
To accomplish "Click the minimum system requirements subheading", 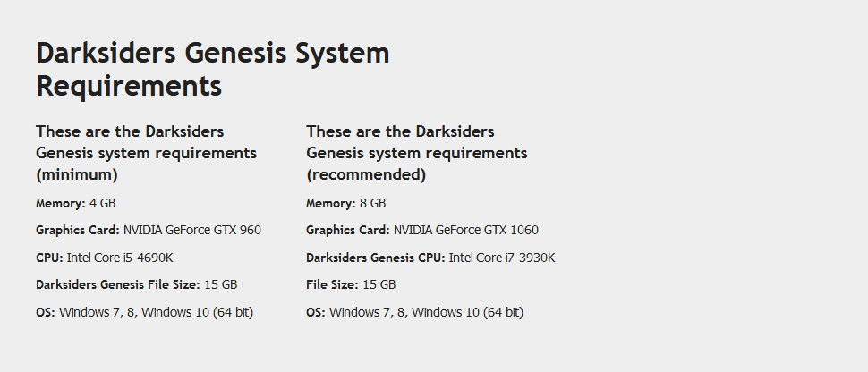I will pos(146,153).
